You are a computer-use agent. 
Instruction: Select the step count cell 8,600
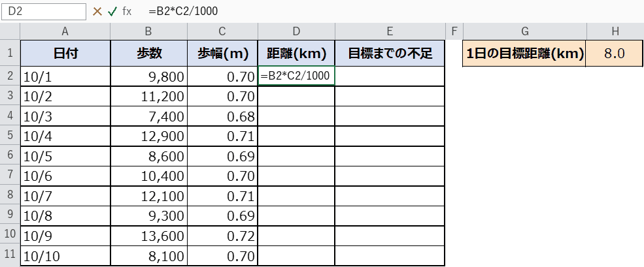pos(149,156)
